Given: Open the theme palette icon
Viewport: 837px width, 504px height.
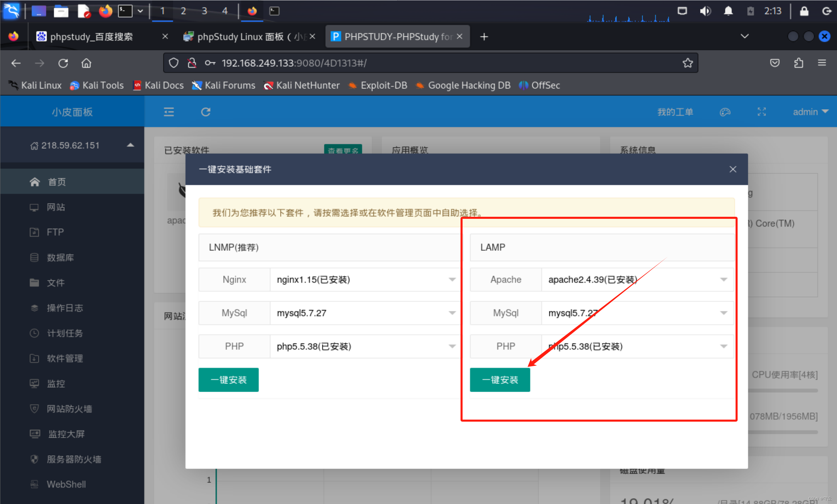Looking at the screenshot, I should tap(725, 112).
